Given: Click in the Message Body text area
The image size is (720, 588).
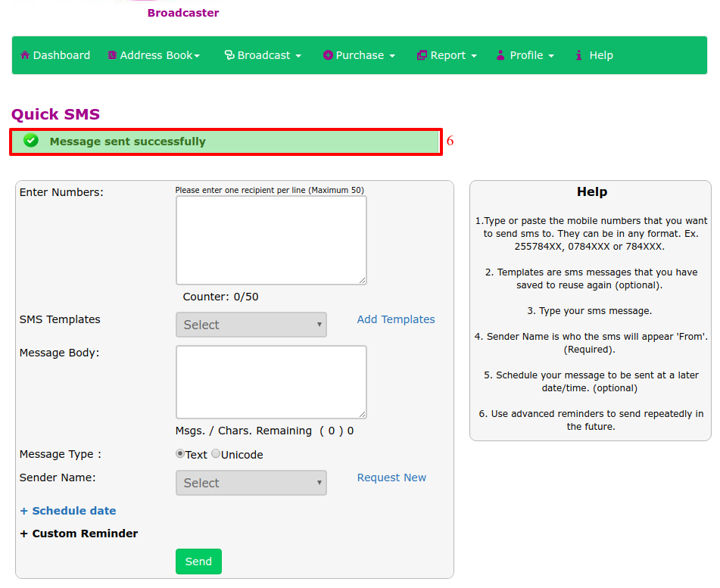Looking at the screenshot, I should 271,382.
